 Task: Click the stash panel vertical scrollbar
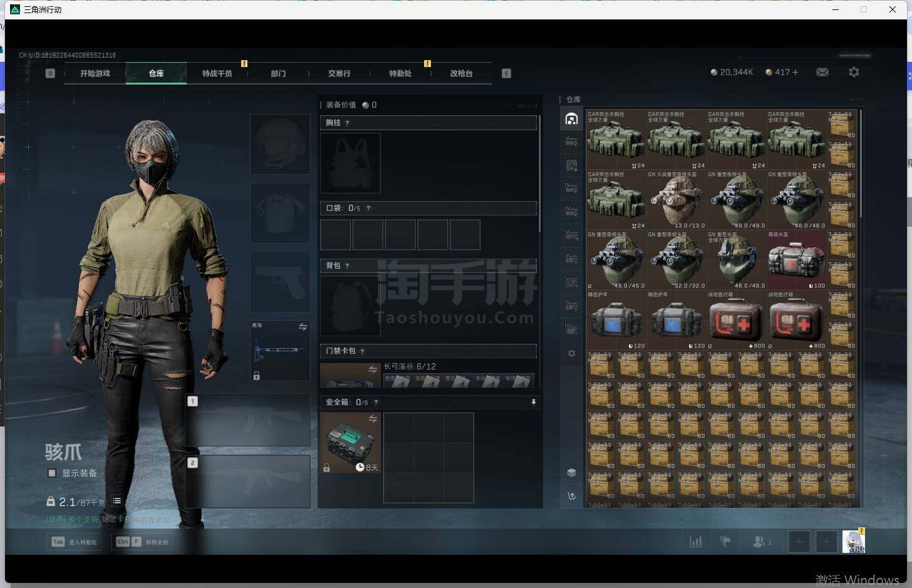(x=861, y=163)
